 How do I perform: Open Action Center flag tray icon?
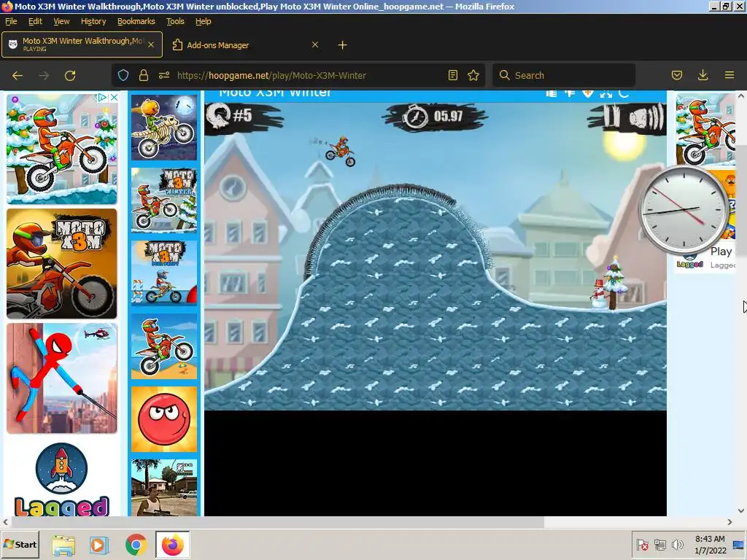[642, 545]
